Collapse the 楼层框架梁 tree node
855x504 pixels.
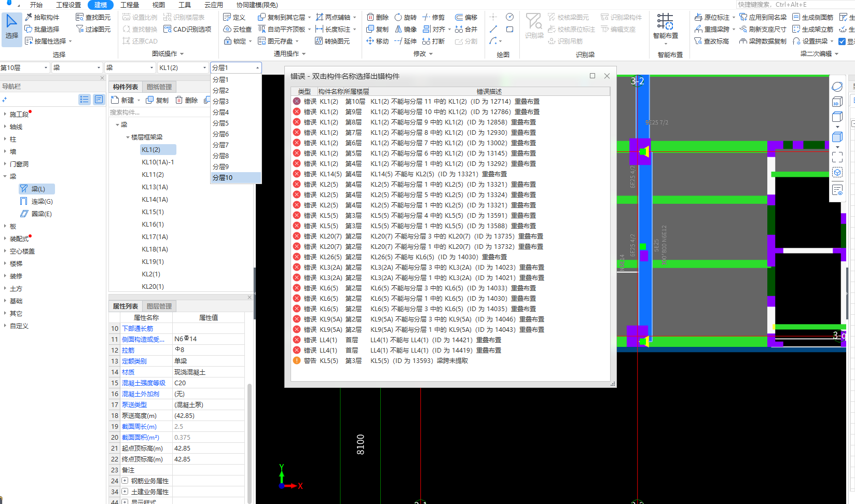pyautogui.click(x=128, y=137)
